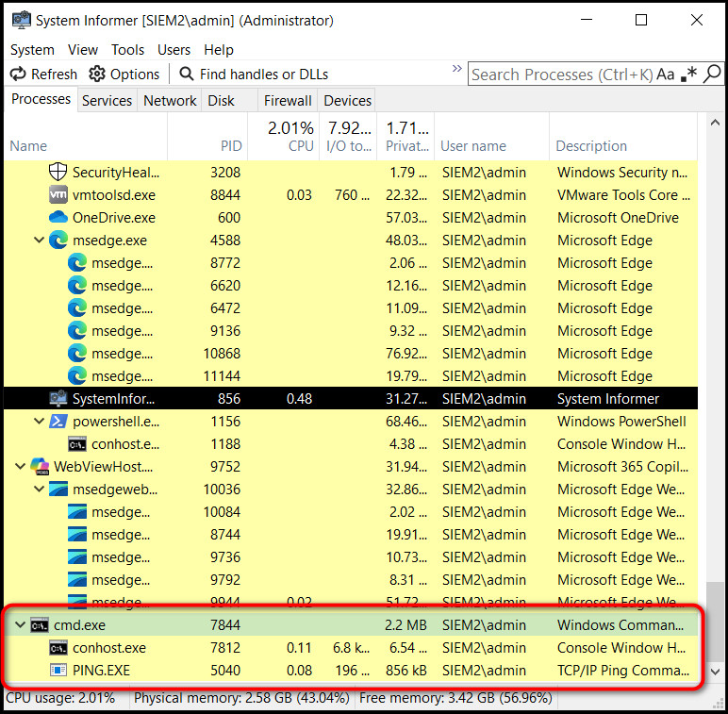
Task: Open the Tools menu
Action: tap(127, 50)
